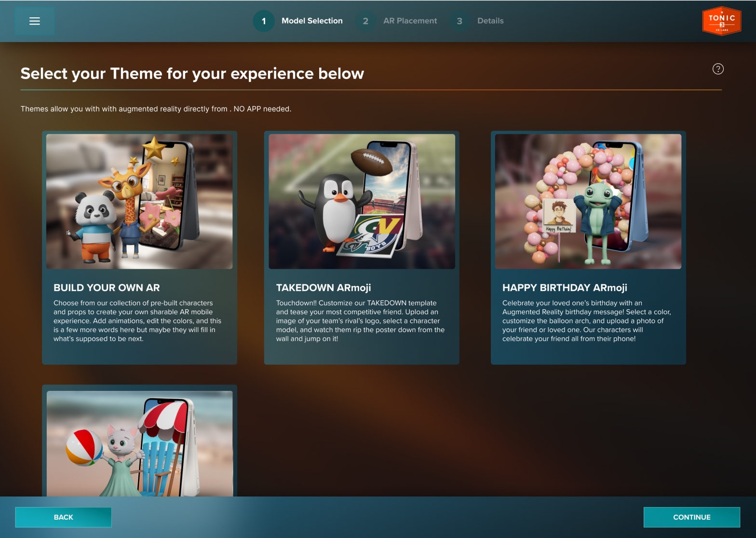The image size is (756, 538).
Task: Click the BUILD YOUR OWN AR title
Action: pos(107,288)
